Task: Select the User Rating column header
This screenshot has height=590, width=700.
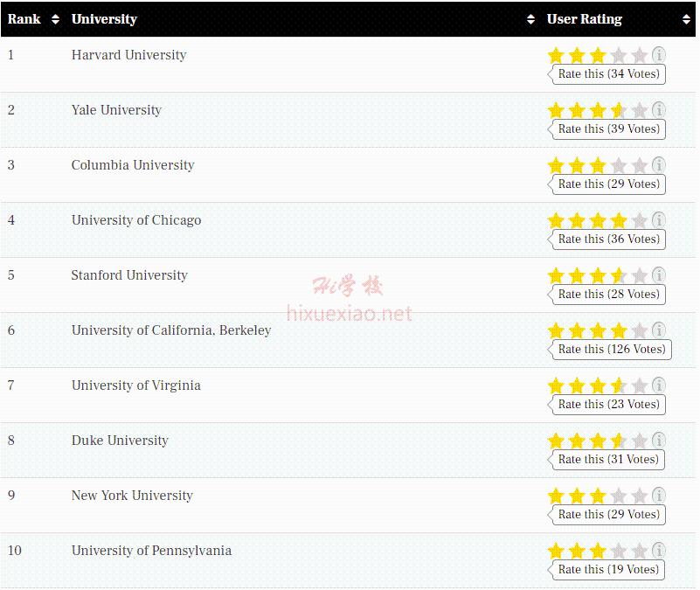Action: 584,19
